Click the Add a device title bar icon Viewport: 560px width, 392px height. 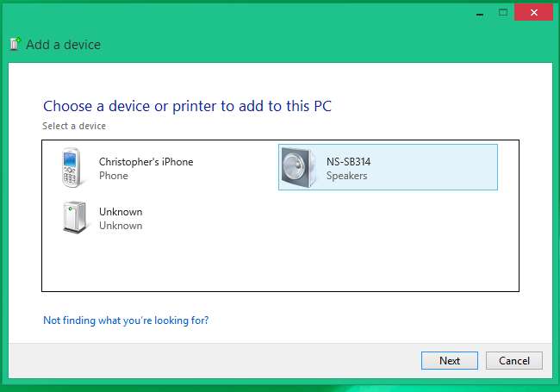click(15, 44)
